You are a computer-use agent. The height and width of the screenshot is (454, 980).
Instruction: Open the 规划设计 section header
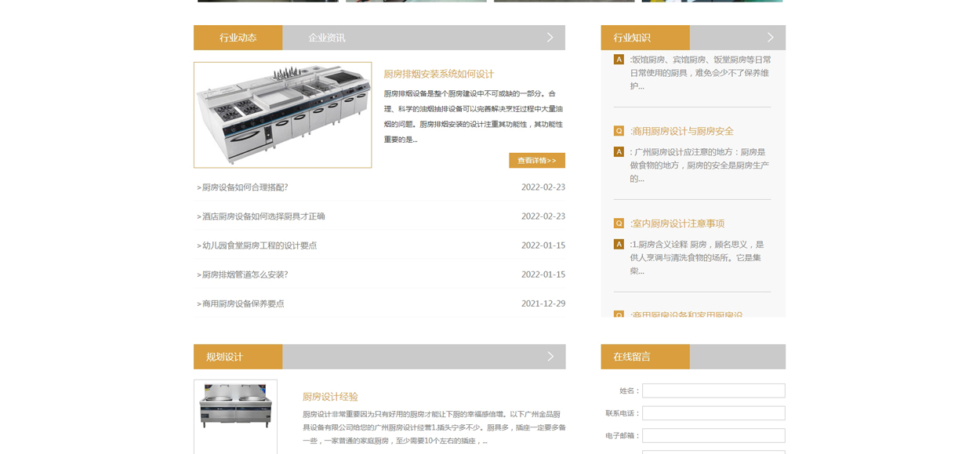[238, 357]
